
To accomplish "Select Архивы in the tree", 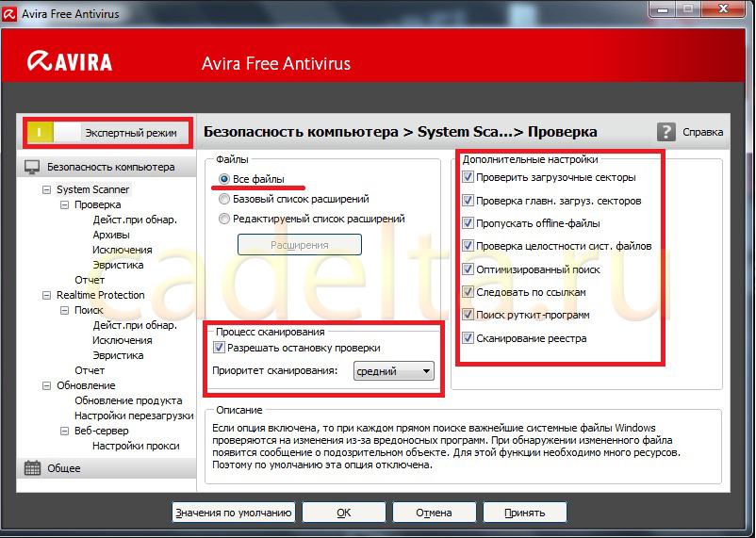I will (111, 235).
